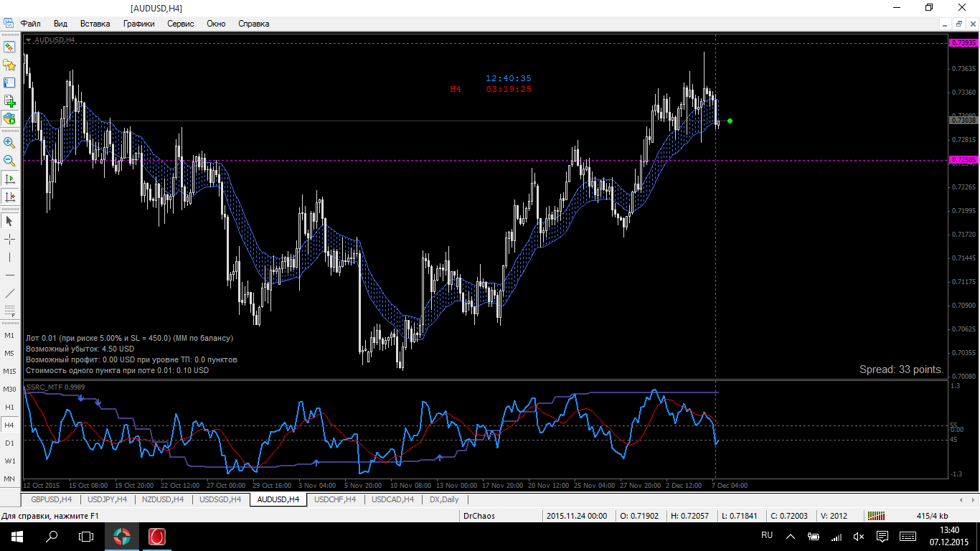Switch to the USDCAD,H4 chart tab

[x=393, y=499]
